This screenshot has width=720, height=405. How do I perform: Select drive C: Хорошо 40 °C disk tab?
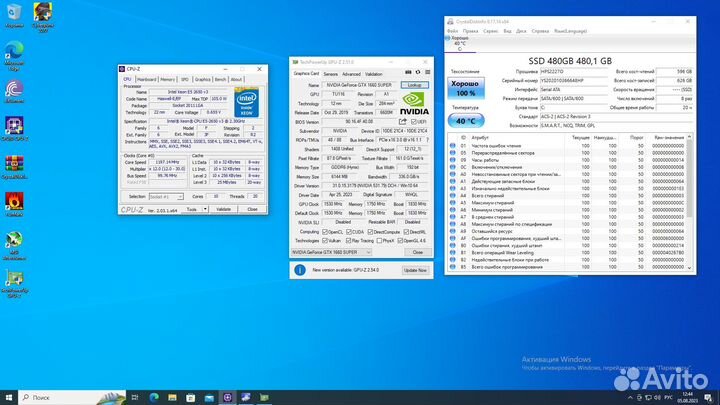(x=460, y=44)
